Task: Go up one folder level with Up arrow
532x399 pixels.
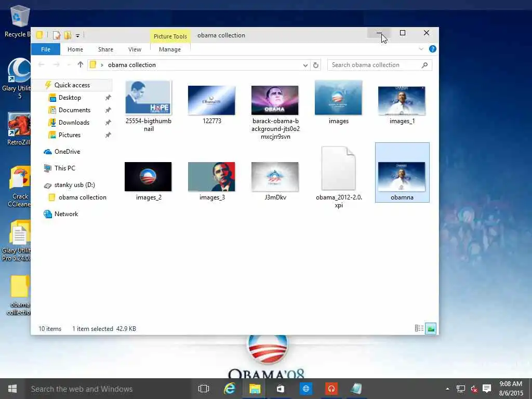Action: pos(80,64)
